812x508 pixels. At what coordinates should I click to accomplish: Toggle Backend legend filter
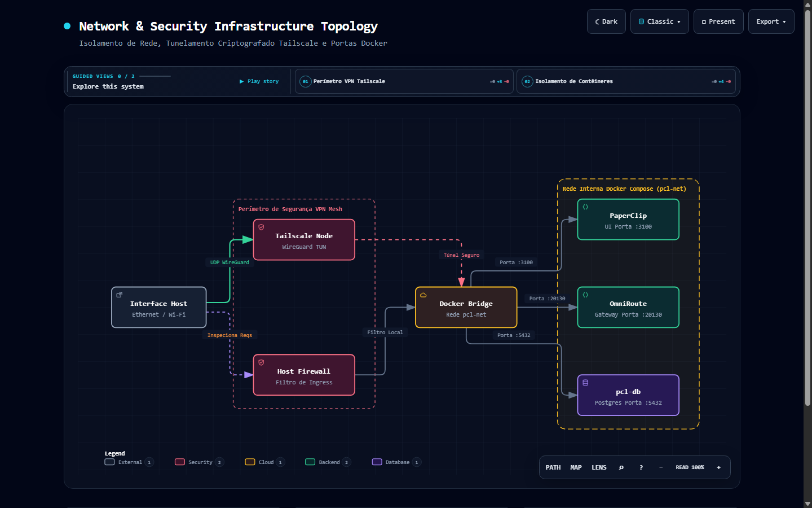pyautogui.click(x=328, y=462)
